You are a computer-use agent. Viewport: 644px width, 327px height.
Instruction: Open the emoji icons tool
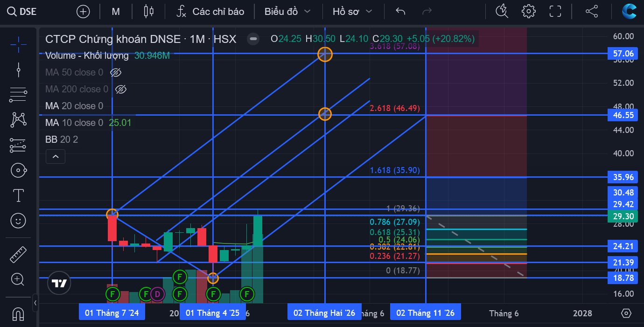pos(18,220)
